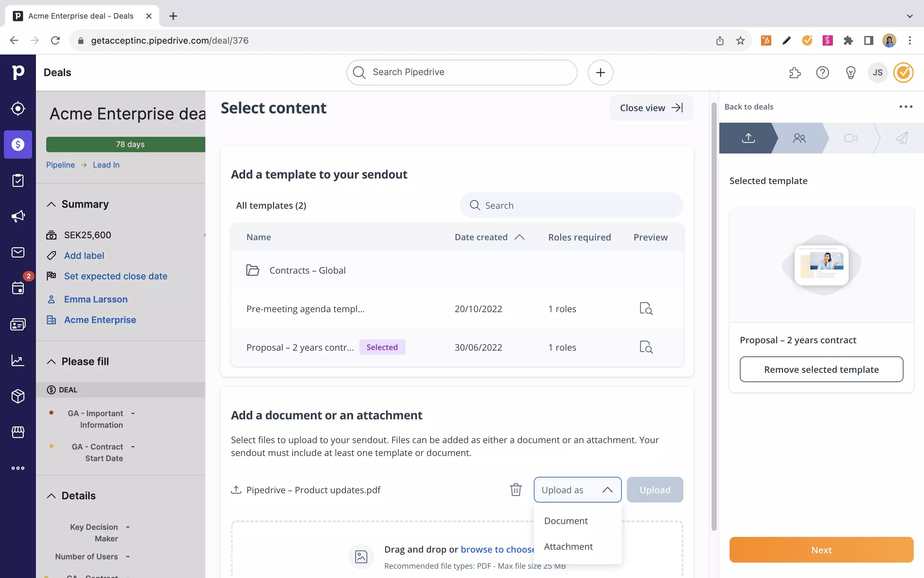Click the orange Next button

coord(821,550)
